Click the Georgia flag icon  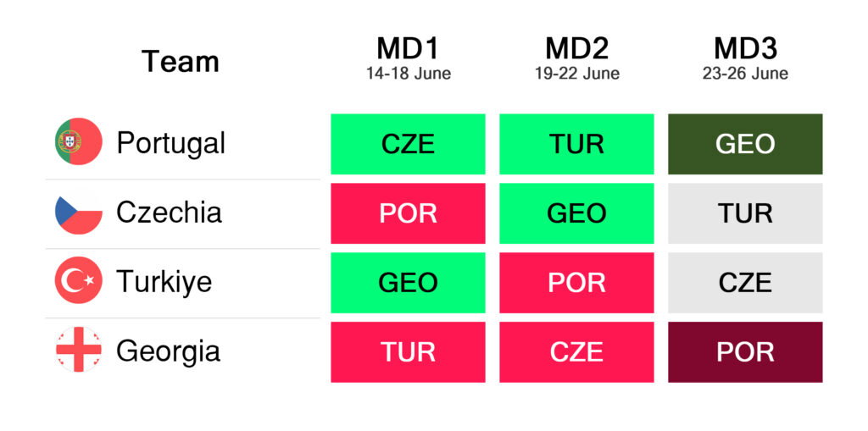click(78, 351)
